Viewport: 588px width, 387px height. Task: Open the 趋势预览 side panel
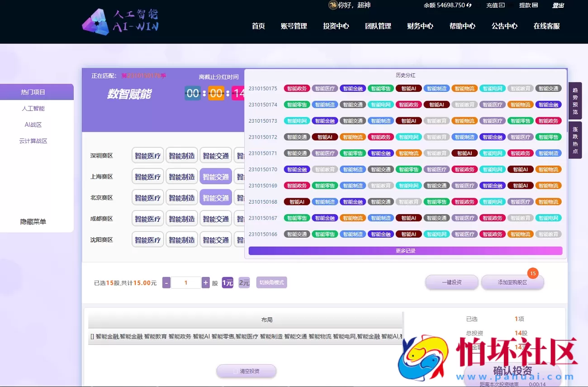click(575, 101)
